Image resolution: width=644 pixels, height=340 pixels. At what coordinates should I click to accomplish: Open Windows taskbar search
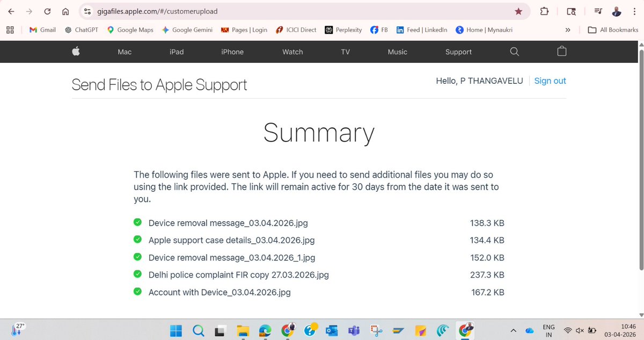coord(198,330)
